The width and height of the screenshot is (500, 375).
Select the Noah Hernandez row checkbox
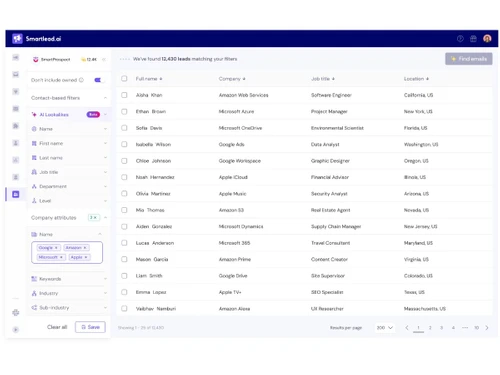pyautogui.click(x=124, y=177)
